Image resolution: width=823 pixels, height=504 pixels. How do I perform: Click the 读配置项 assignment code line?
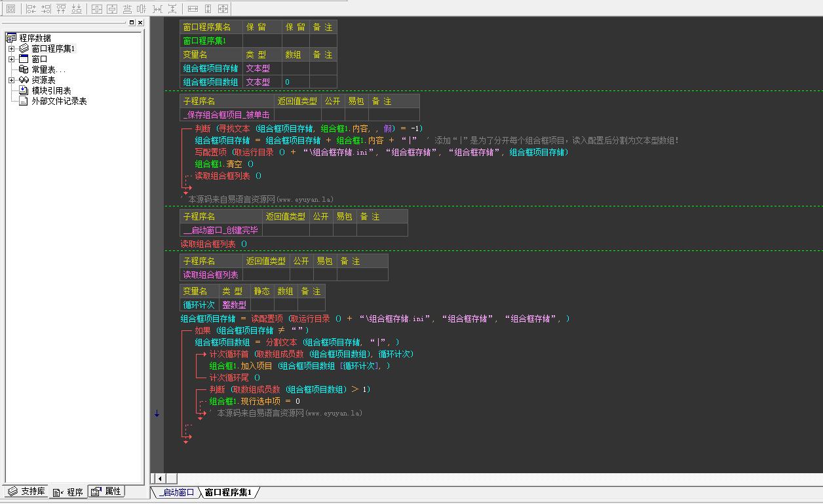[x=375, y=319]
